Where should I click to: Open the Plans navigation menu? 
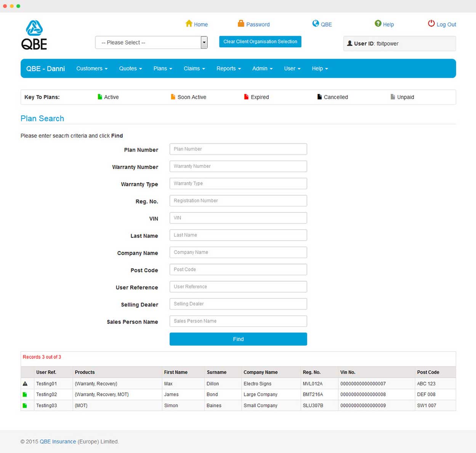pyautogui.click(x=163, y=69)
